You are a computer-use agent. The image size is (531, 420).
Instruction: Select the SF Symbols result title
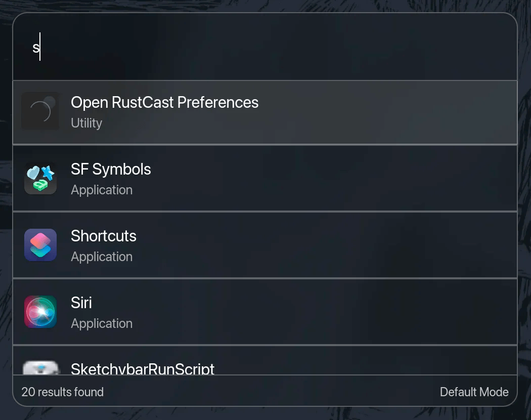pyautogui.click(x=111, y=169)
